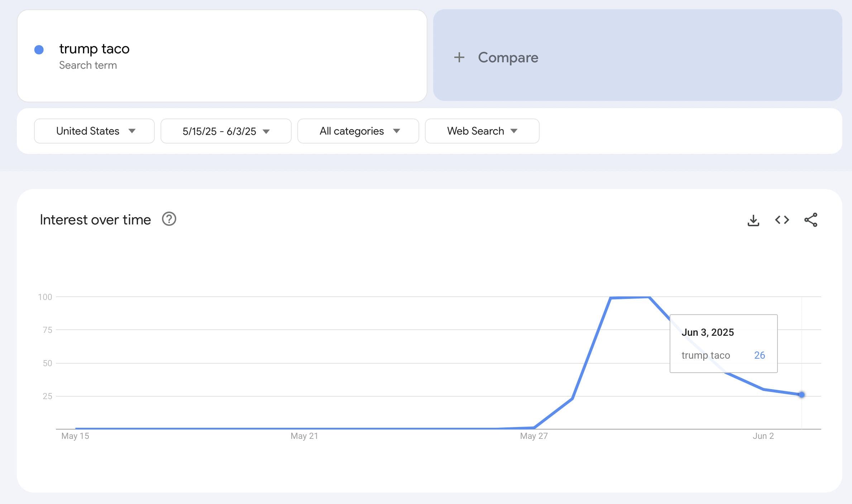
Task: Click the Search term label
Action: coord(88,65)
